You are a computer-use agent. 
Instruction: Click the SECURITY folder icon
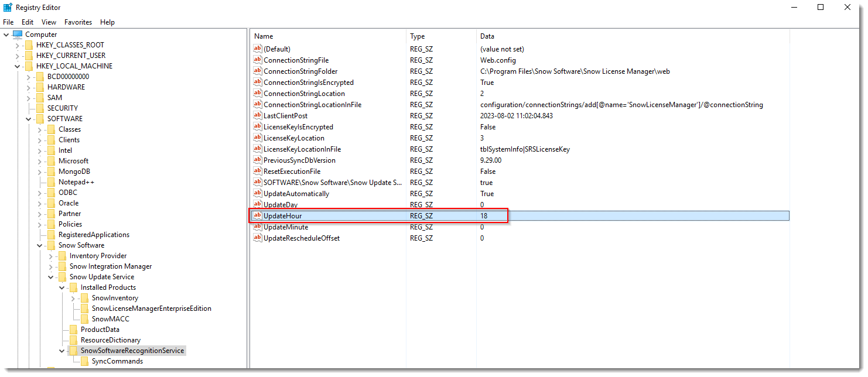[x=40, y=108]
